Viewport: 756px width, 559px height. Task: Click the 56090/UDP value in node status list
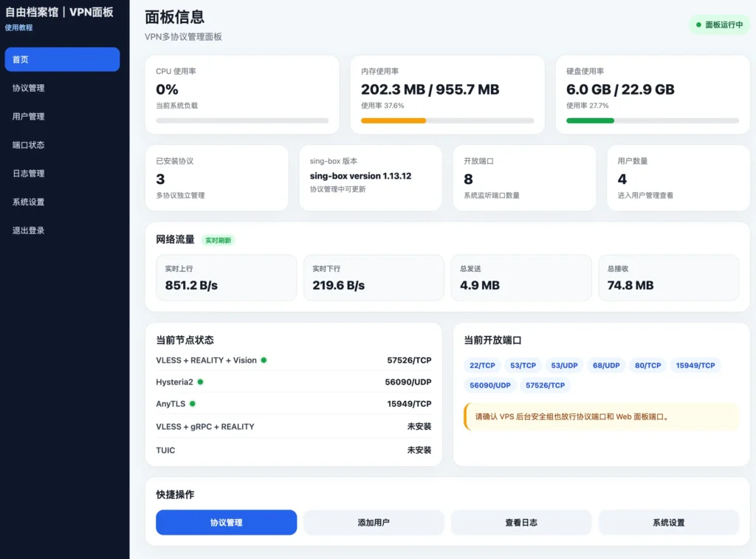(408, 382)
